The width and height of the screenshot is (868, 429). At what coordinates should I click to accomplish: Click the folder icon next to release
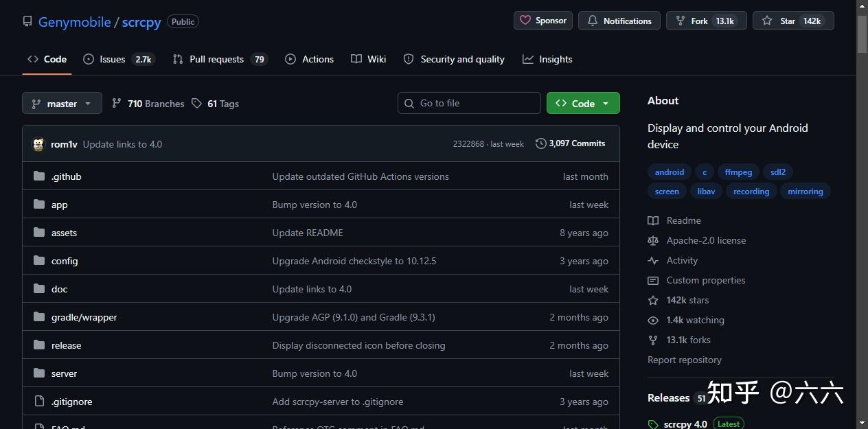point(39,345)
